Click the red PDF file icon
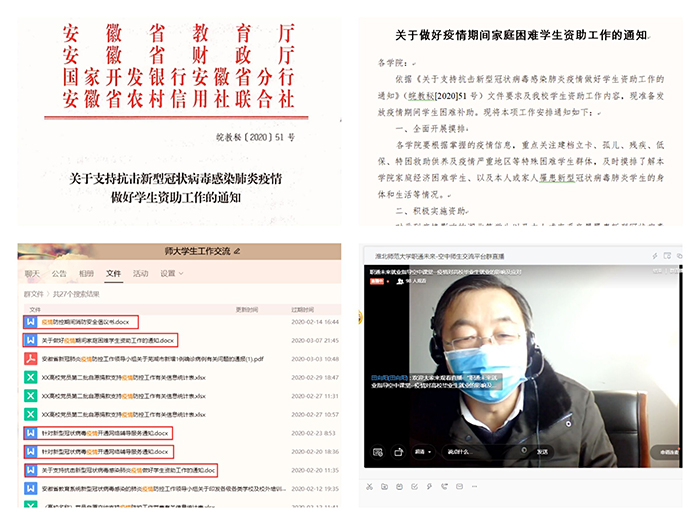 [31, 358]
